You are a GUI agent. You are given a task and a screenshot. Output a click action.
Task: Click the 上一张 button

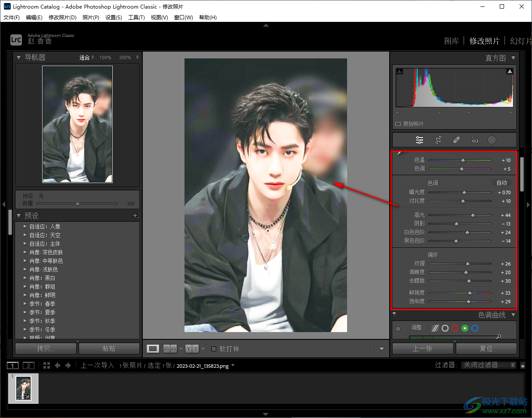423,348
